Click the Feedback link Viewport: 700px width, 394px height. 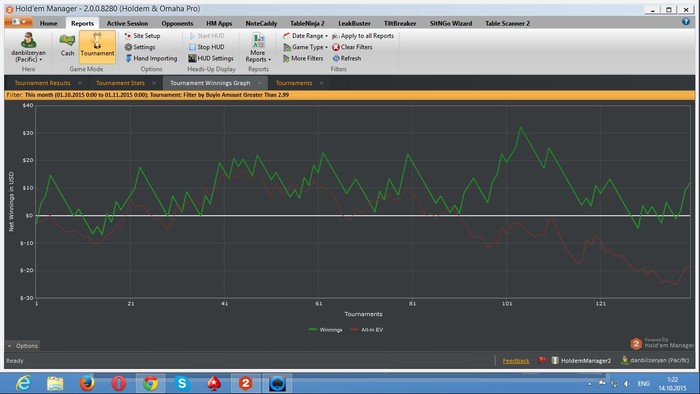pos(516,361)
